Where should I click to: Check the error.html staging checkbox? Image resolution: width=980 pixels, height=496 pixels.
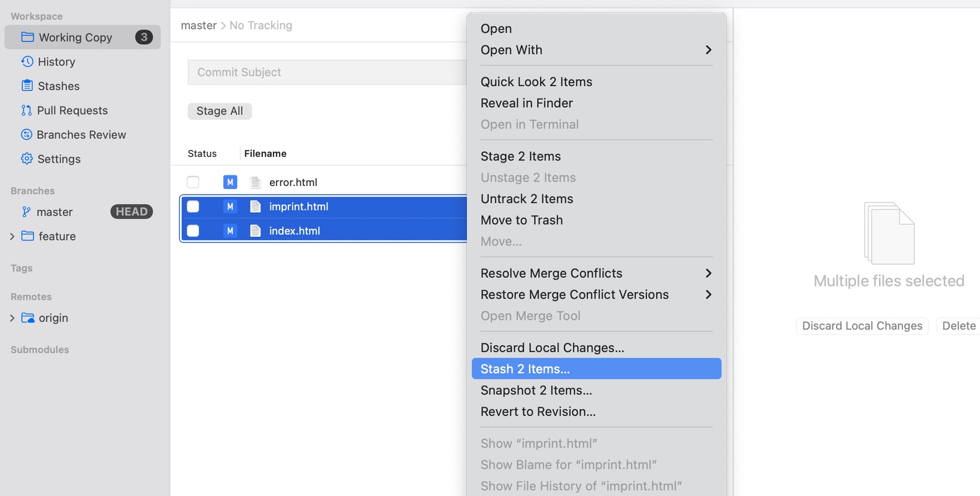[x=193, y=182]
